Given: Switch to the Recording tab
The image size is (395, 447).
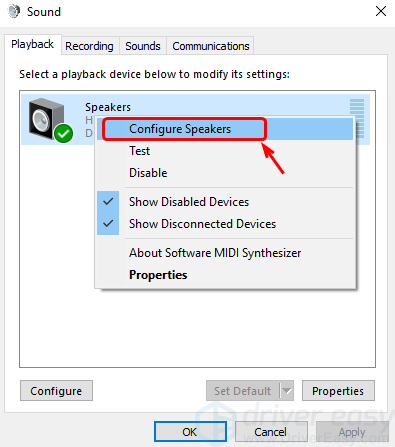Looking at the screenshot, I should [x=89, y=46].
